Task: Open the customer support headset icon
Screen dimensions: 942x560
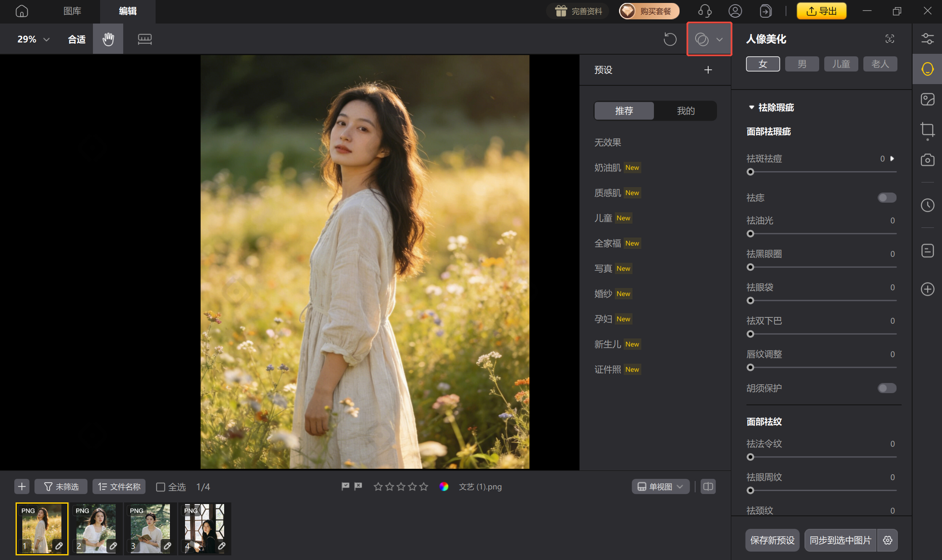Action: [704, 11]
